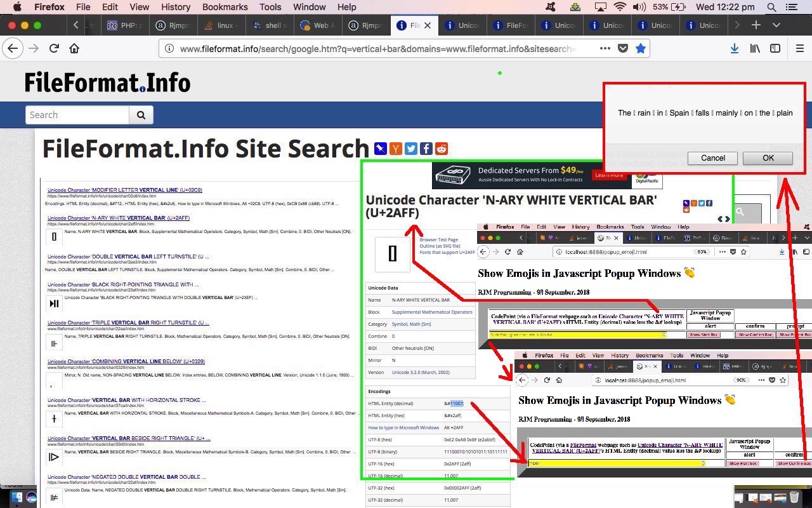Open the Wi-Fi status menu

tap(619, 7)
